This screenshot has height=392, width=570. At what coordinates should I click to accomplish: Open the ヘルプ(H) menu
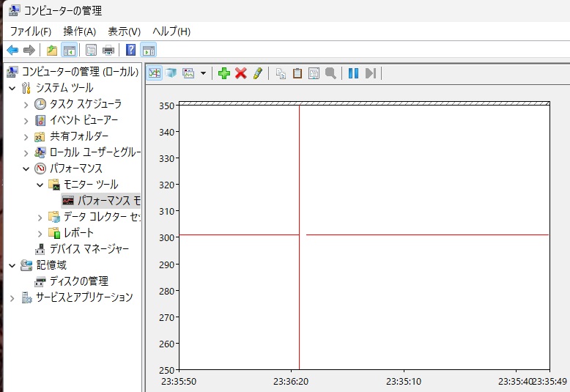171,32
